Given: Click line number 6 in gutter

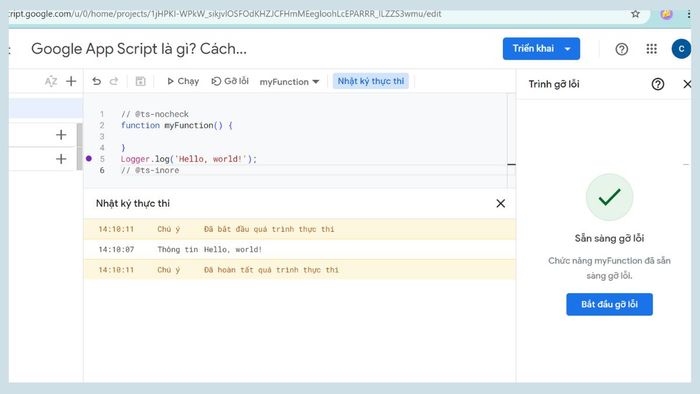Looking at the screenshot, I should 102,170.
